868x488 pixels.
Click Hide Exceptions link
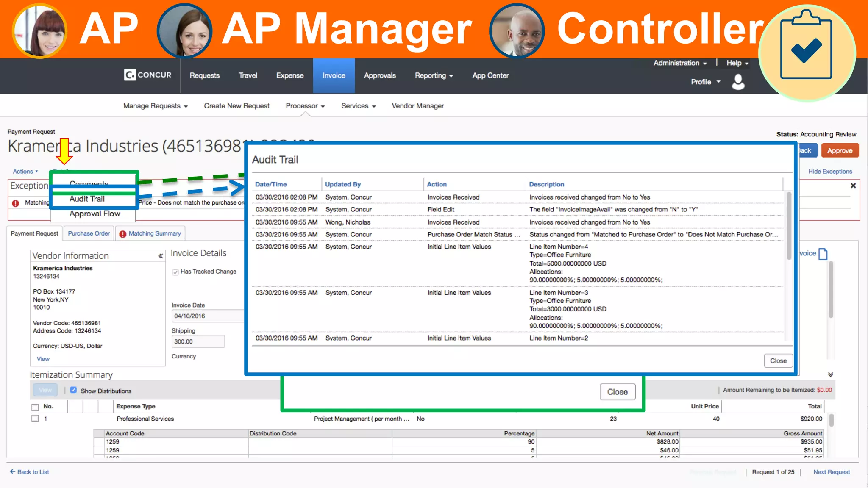pos(830,171)
